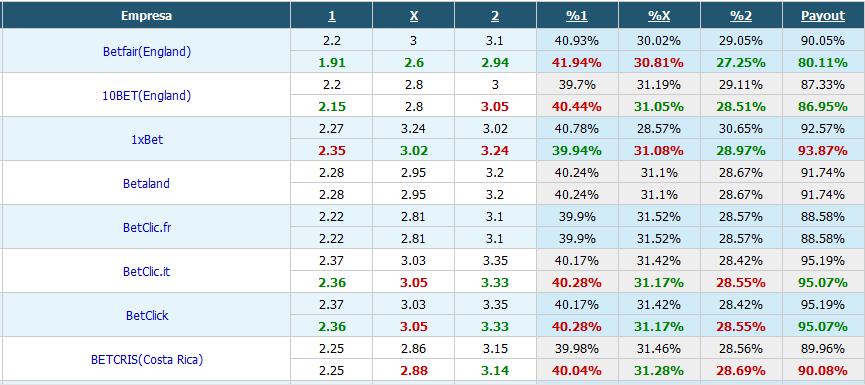The image size is (865, 385).
Task: Click 10BET's red 3.05 away odds
Action: coord(495,106)
